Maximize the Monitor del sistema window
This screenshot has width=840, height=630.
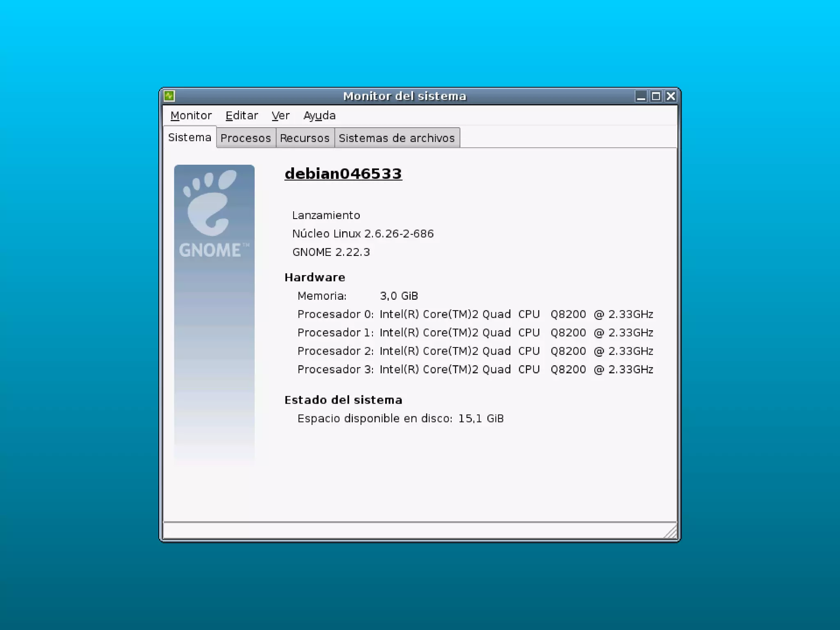[x=656, y=96]
